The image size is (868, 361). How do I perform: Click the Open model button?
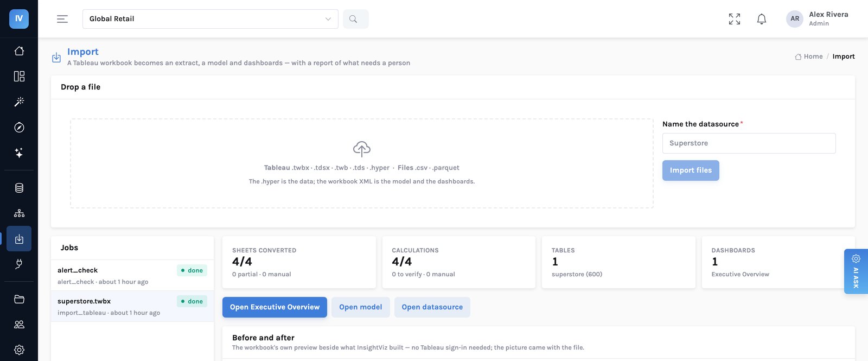[361, 307]
